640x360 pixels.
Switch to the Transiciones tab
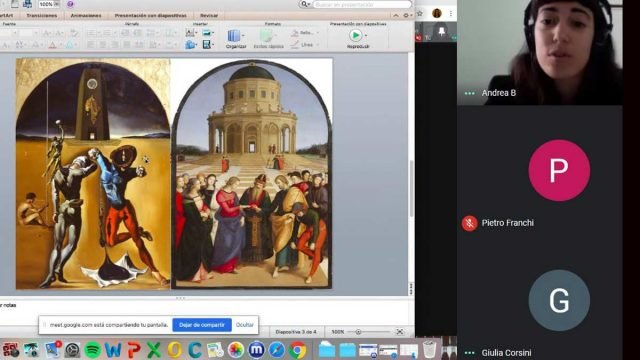click(42, 16)
